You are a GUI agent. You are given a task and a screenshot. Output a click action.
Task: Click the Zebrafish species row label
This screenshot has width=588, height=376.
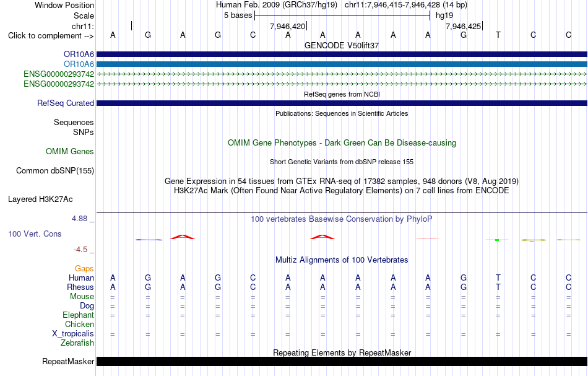pyautogui.click(x=77, y=343)
